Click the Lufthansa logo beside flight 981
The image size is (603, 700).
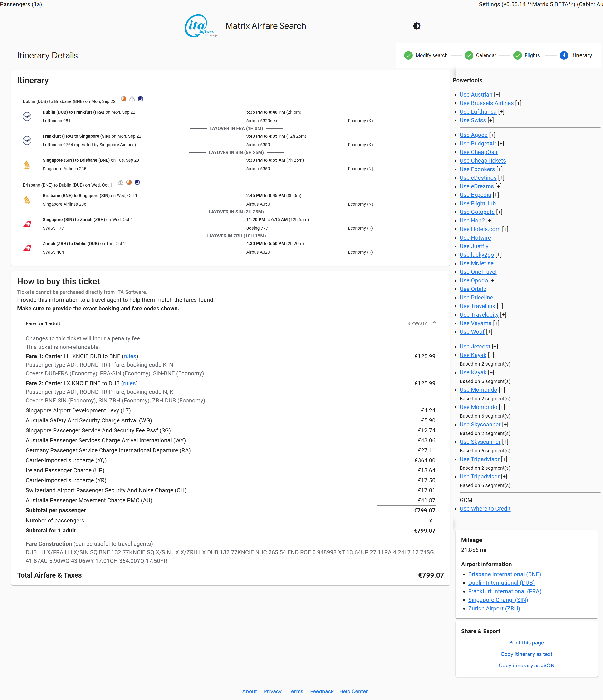point(27,116)
